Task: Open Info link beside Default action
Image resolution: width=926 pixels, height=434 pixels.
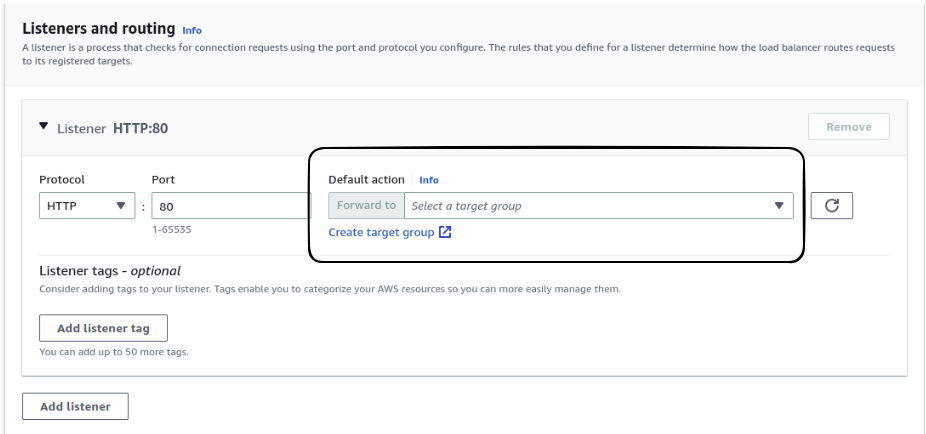Action: pyautogui.click(x=428, y=180)
